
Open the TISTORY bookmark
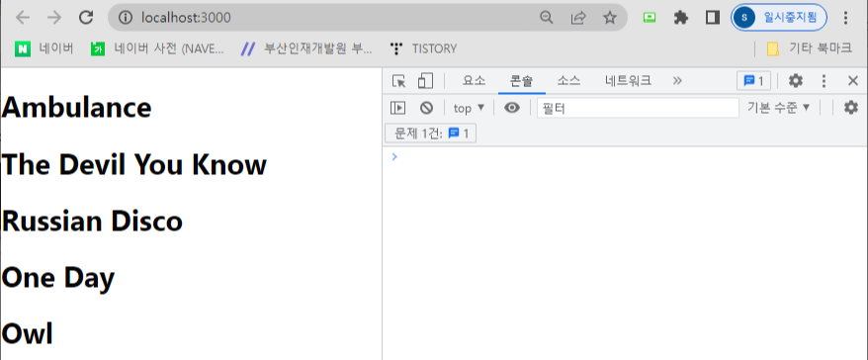coord(423,48)
